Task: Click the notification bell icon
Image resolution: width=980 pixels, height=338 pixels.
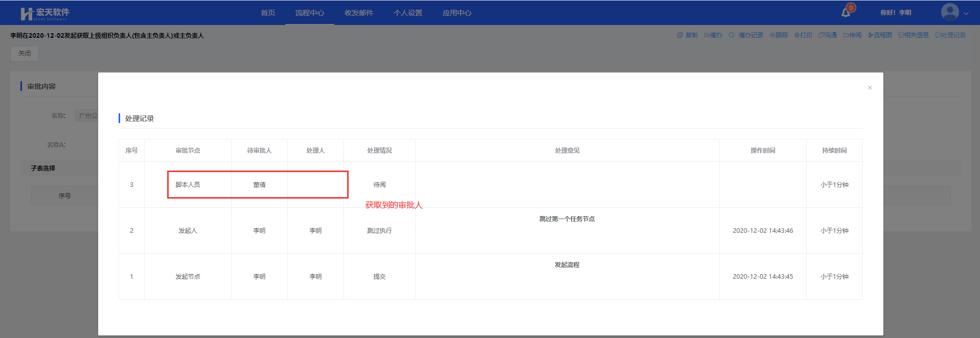Action: pyautogui.click(x=846, y=12)
